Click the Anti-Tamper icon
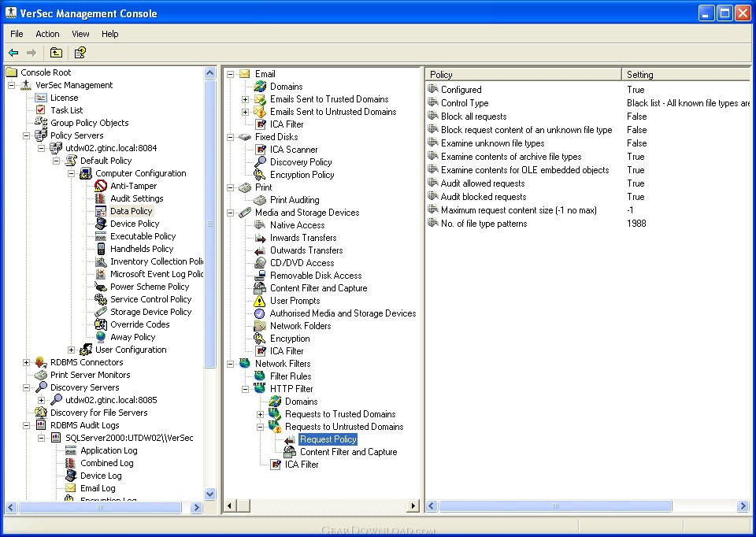 pos(101,186)
